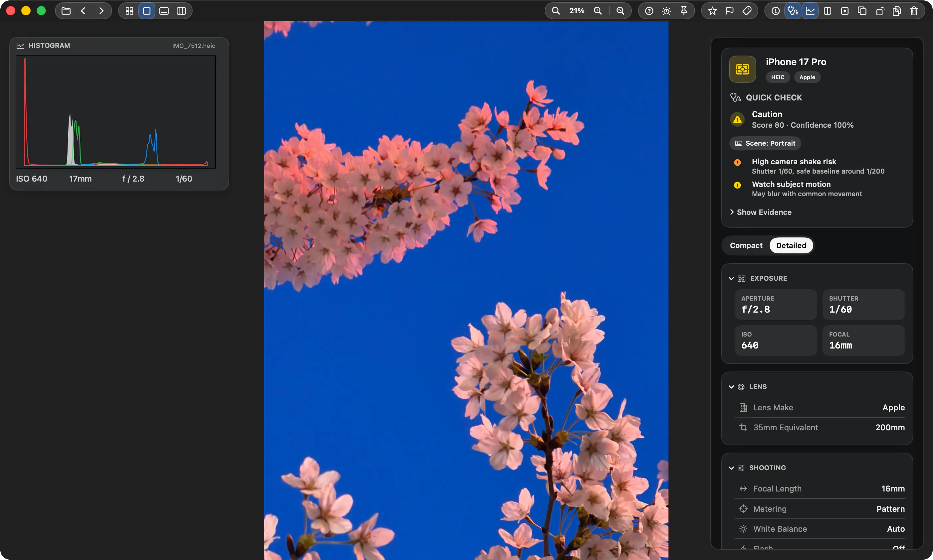Copy files with the documents icon
This screenshot has width=933, height=560.
pyautogui.click(x=897, y=11)
